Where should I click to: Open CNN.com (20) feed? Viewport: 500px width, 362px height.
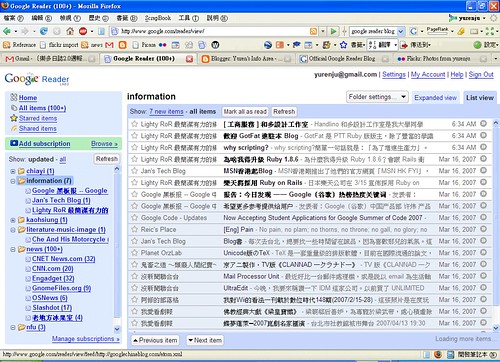[53, 269]
